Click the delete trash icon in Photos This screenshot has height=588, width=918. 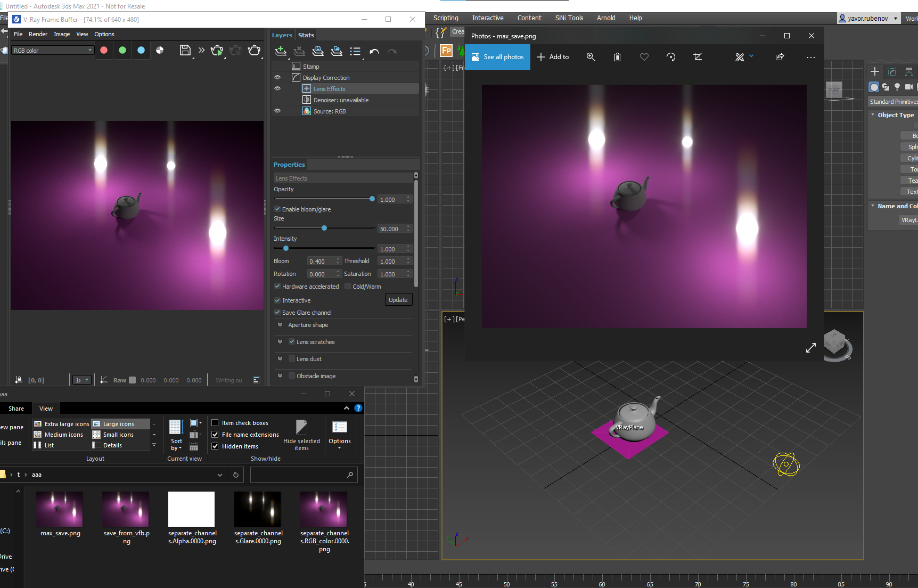[x=617, y=57]
